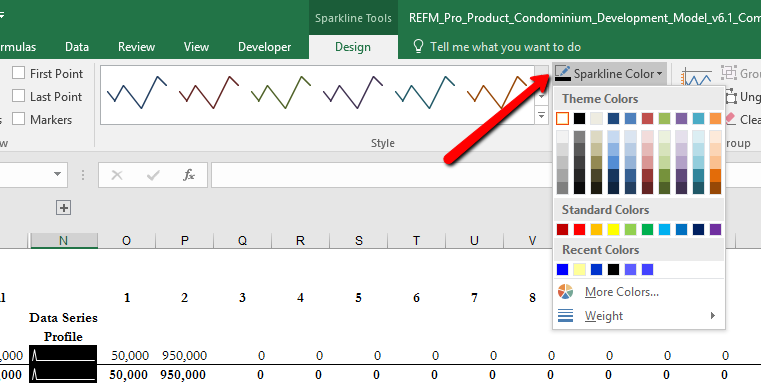
Task: Expand column group with plus button
Action: coord(64,208)
